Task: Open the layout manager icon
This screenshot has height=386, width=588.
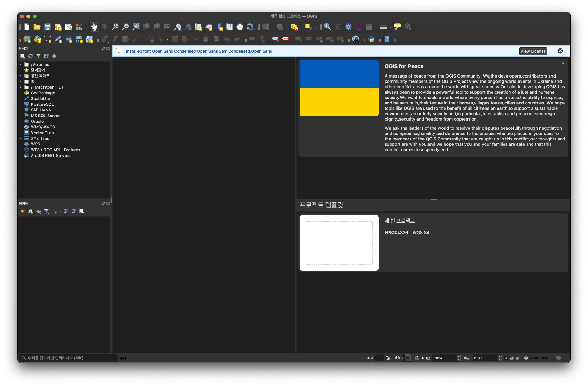Action: pyautogui.click(x=68, y=27)
